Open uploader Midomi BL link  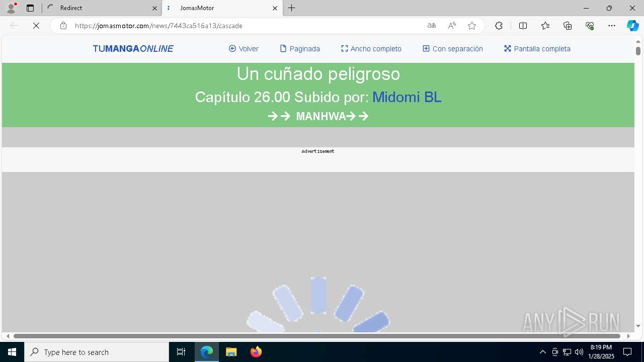pyautogui.click(x=407, y=97)
